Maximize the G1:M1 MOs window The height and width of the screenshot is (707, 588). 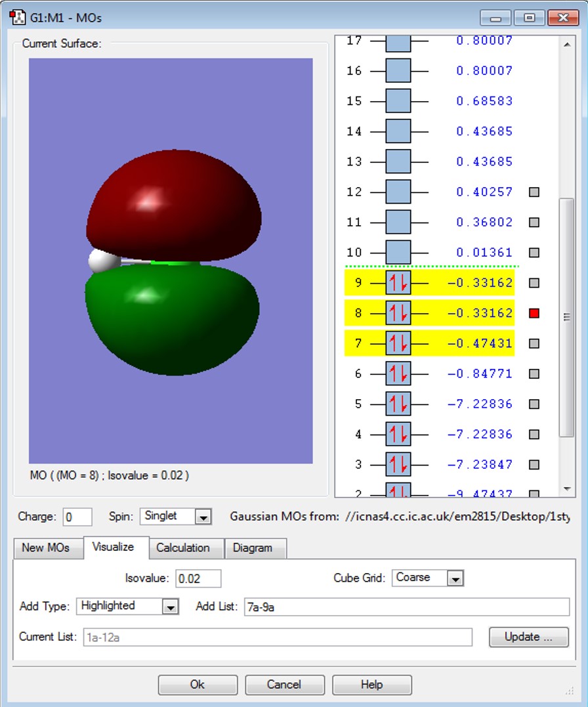(530, 18)
